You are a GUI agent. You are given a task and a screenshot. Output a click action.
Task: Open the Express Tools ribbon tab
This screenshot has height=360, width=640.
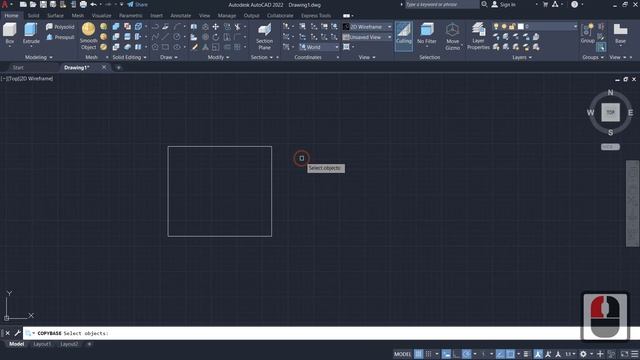pyautogui.click(x=316, y=16)
